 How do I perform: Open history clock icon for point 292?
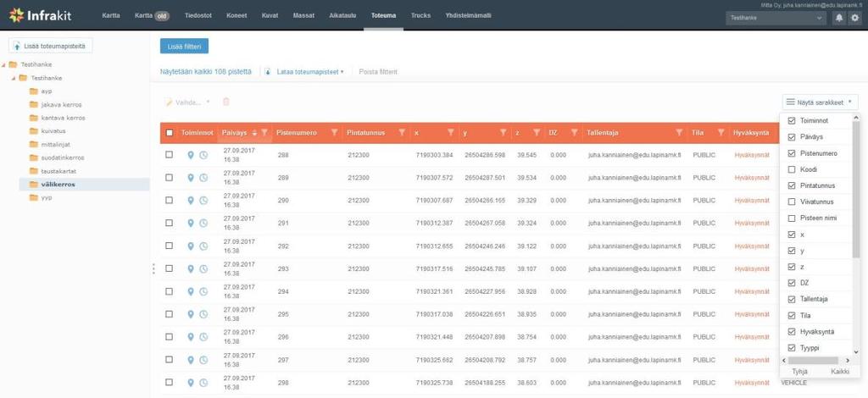[203, 246]
